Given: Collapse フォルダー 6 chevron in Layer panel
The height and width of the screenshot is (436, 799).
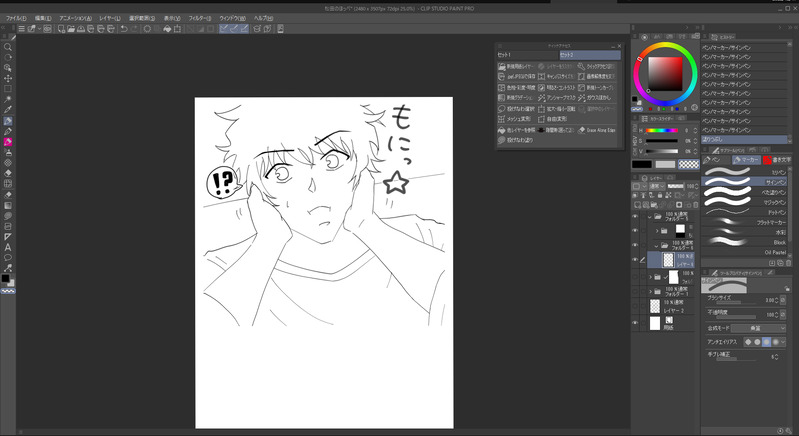Looking at the screenshot, I should [657, 246].
